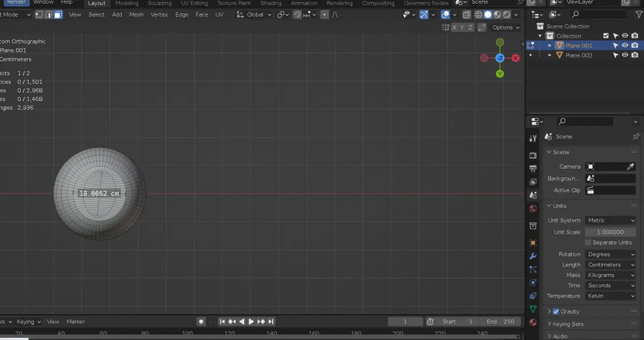Screen dimensions: 644x340
Task: Open the Global transform orientation dropdown
Action: pos(254,15)
